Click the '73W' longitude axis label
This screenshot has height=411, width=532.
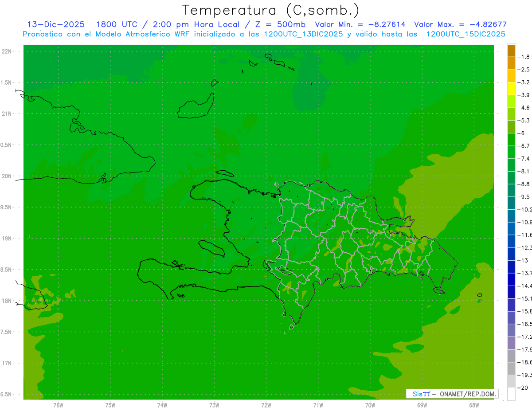pyautogui.click(x=214, y=405)
